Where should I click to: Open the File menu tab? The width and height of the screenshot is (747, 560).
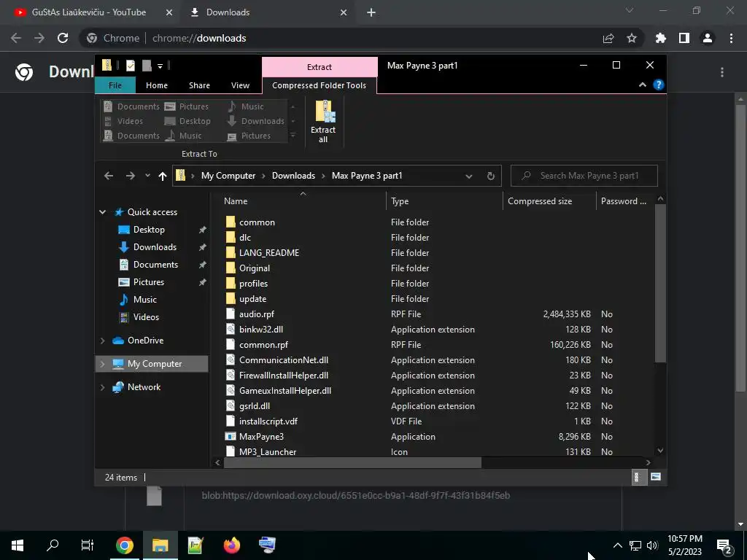tap(115, 85)
